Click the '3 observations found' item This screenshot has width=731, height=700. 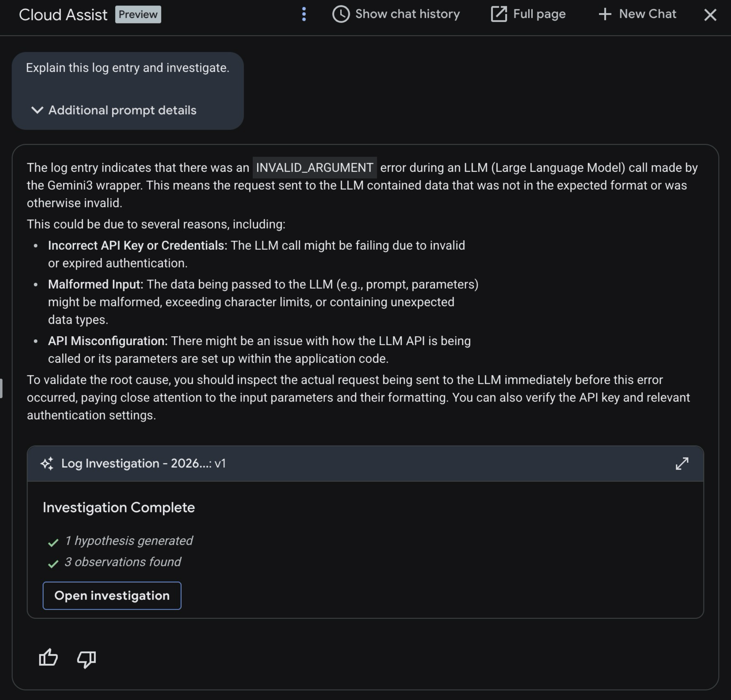(x=123, y=562)
